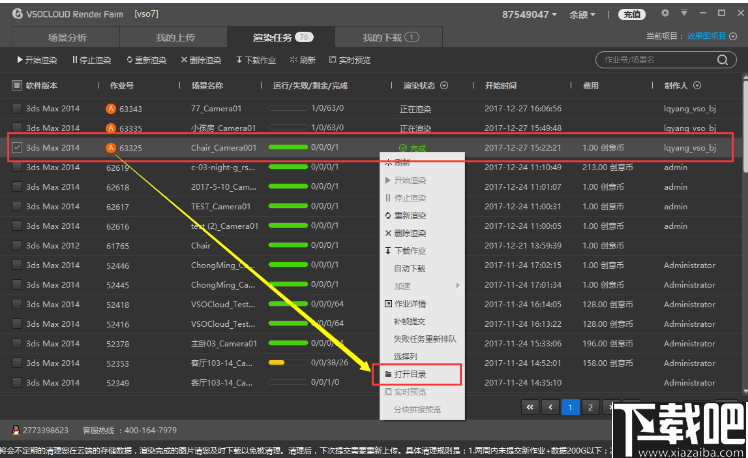The height and width of the screenshot is (458, 748).
Task: Click the 充值 recharge button
Action: click(x=632, y=14)
